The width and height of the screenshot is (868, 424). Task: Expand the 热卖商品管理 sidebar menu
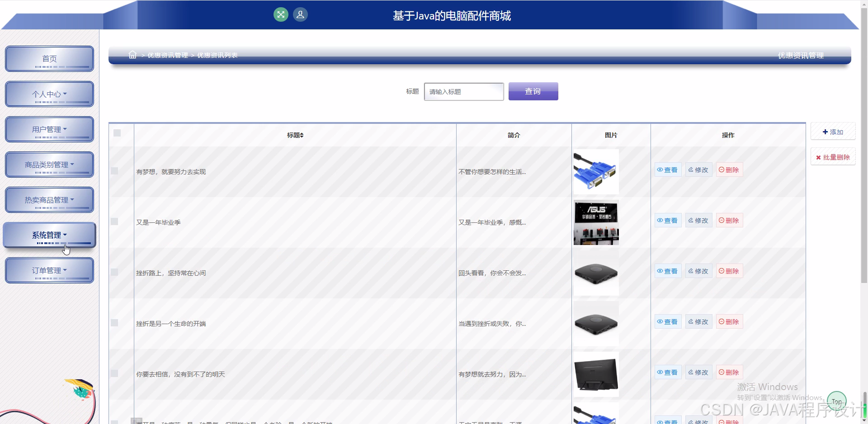point(49,200)
